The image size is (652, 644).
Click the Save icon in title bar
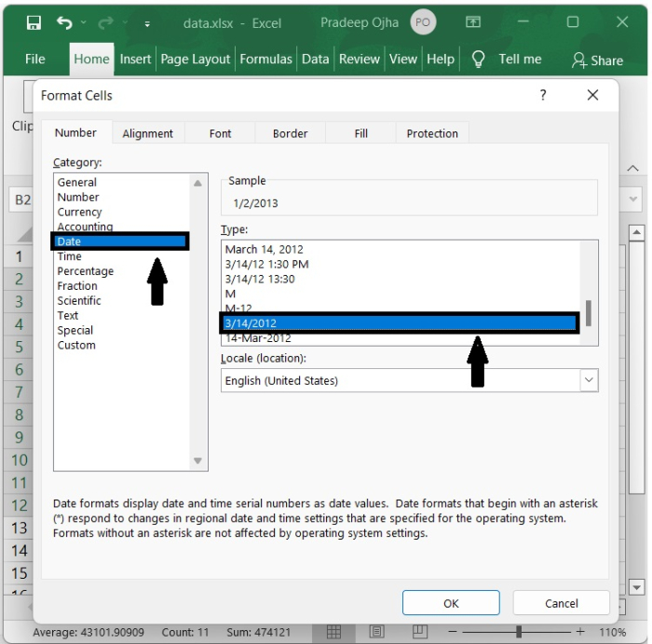coord(34,22)
